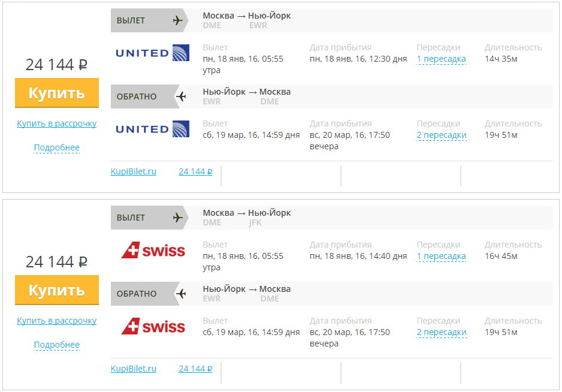Screen dimensions: 562x392
Task: Expand '2 пересадки' for the Swiss return flight
Action: 442,333
